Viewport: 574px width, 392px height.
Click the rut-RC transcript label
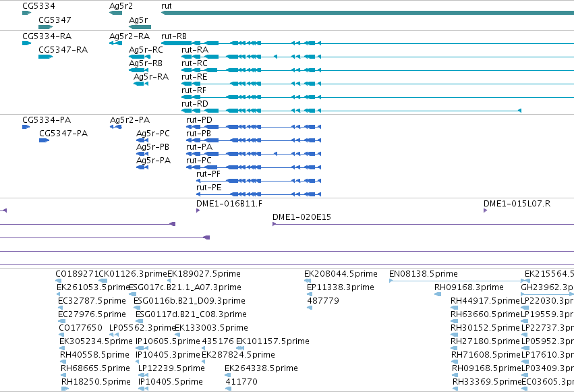tap(194, 63)
